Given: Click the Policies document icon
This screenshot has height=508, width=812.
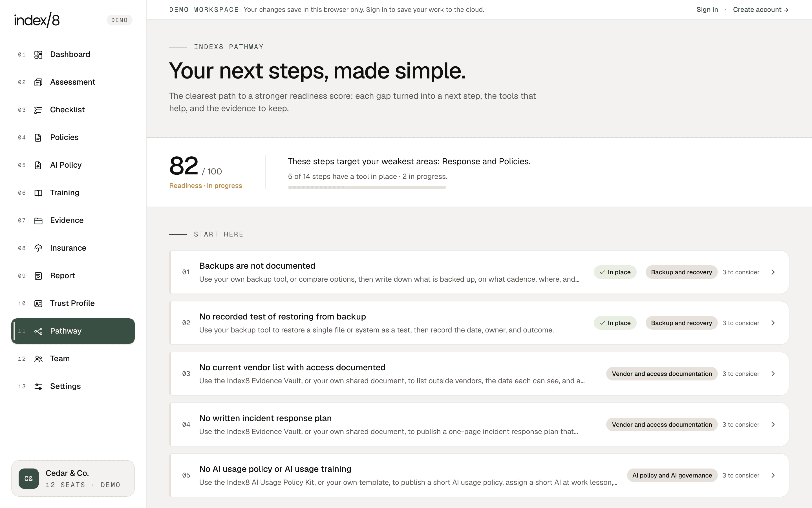Looking at the screenshot, I should click(x=38, y=137).
